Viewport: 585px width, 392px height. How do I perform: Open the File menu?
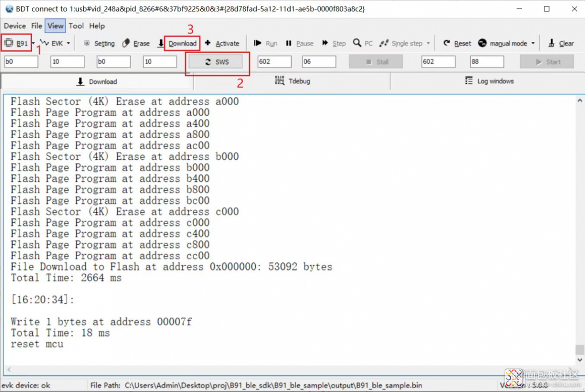pyautogui.click(x=36, y=26)
